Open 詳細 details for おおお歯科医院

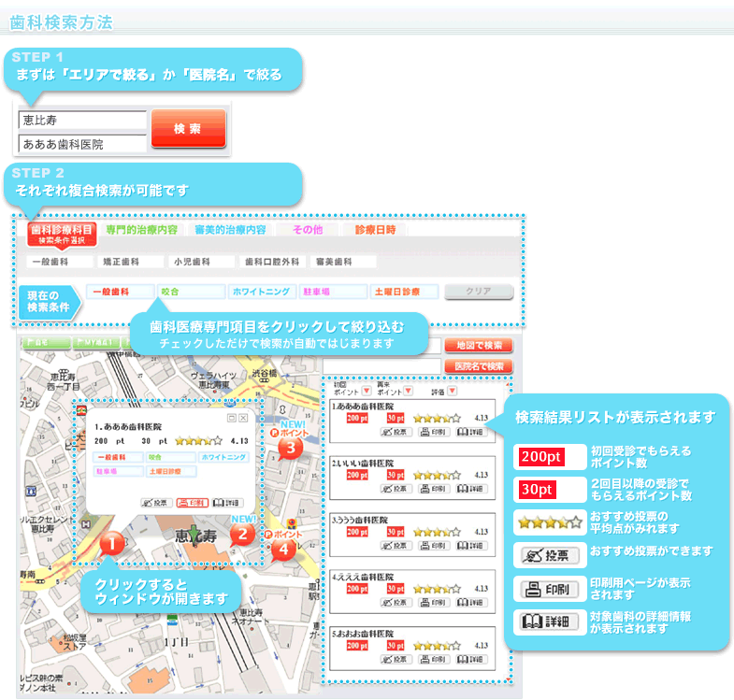tap(472, 659)
